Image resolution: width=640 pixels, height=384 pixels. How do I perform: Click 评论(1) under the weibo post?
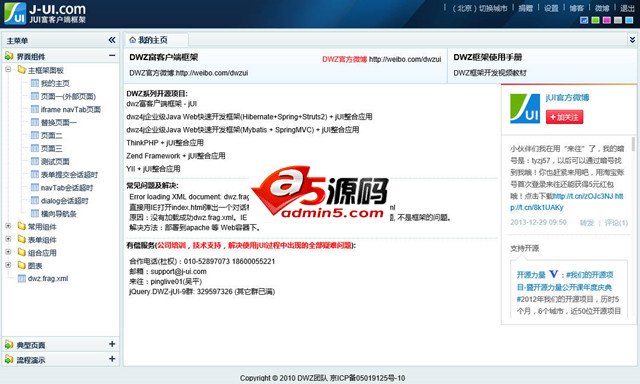[x=616, y=222]
